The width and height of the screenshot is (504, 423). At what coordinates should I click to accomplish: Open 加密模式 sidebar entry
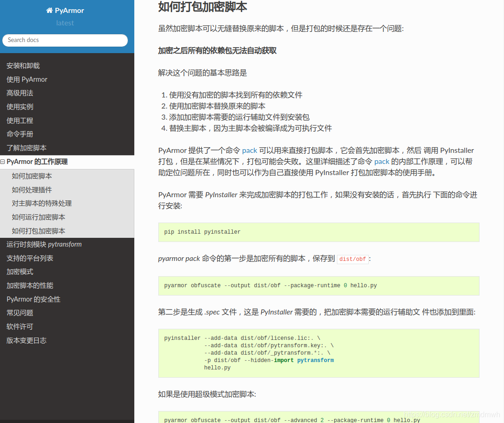click(20, 272)
